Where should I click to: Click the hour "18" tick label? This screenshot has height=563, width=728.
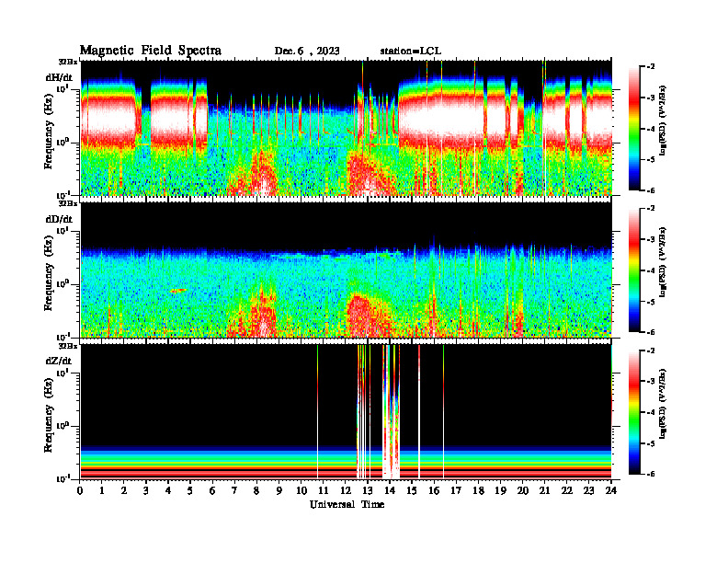pos(478,491)
